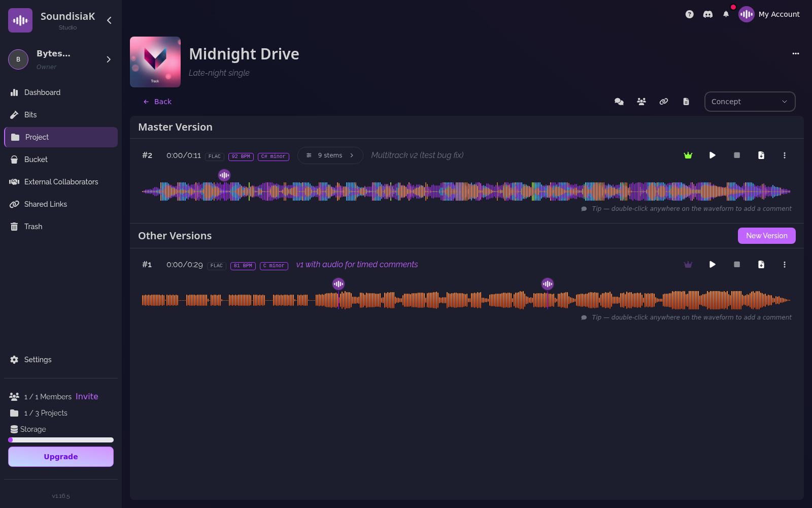Image resolution: width=812 pixels, height=508 pixels.
Task: Open the Bits section
Action: 61,115
